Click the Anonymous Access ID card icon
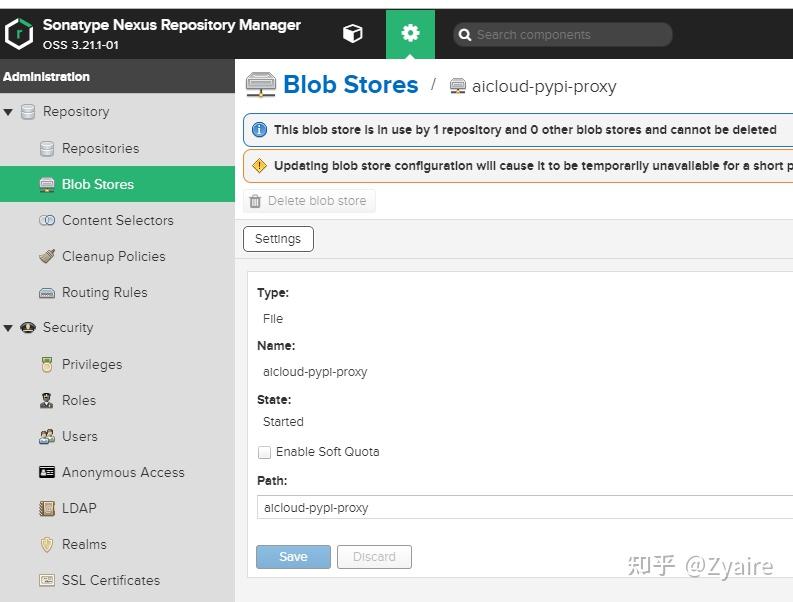The image size is (793, 602). tap(47, 472)
